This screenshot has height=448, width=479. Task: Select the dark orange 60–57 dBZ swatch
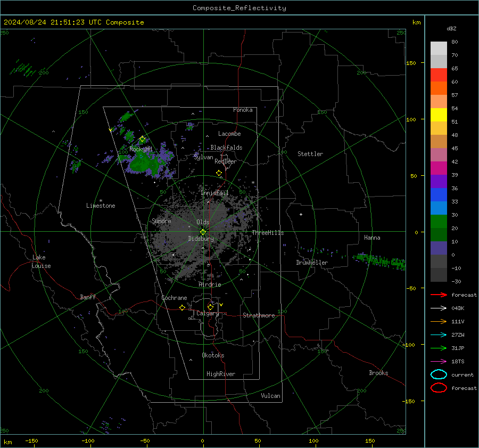point(439,88)
